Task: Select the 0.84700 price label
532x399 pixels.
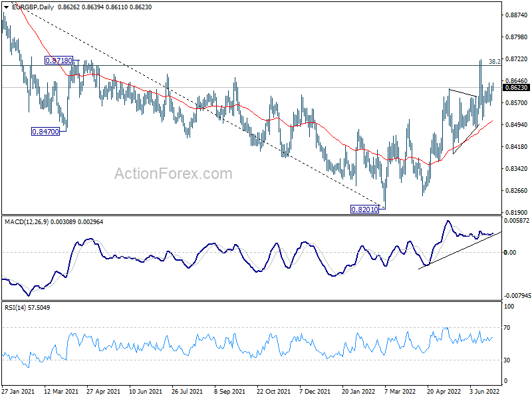Action: pos(45,132)
